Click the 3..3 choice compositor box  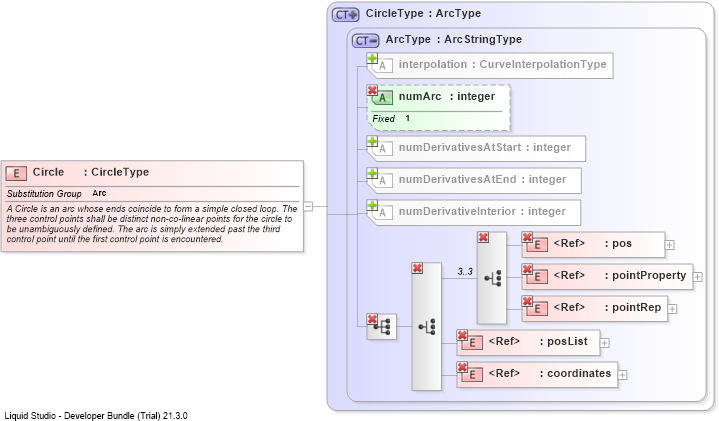(x=492, y=278)
